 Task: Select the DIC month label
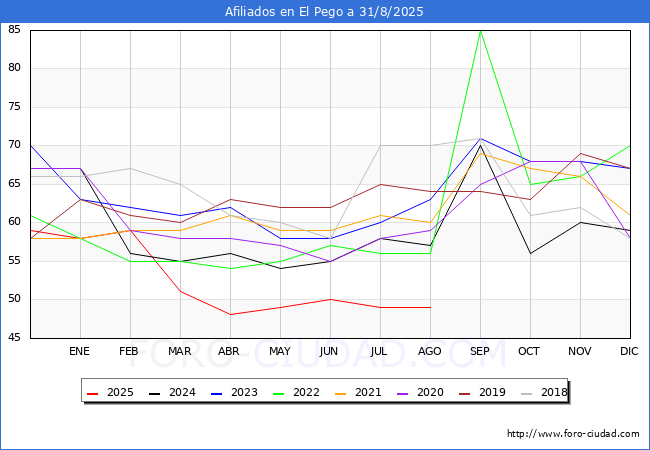630,351
